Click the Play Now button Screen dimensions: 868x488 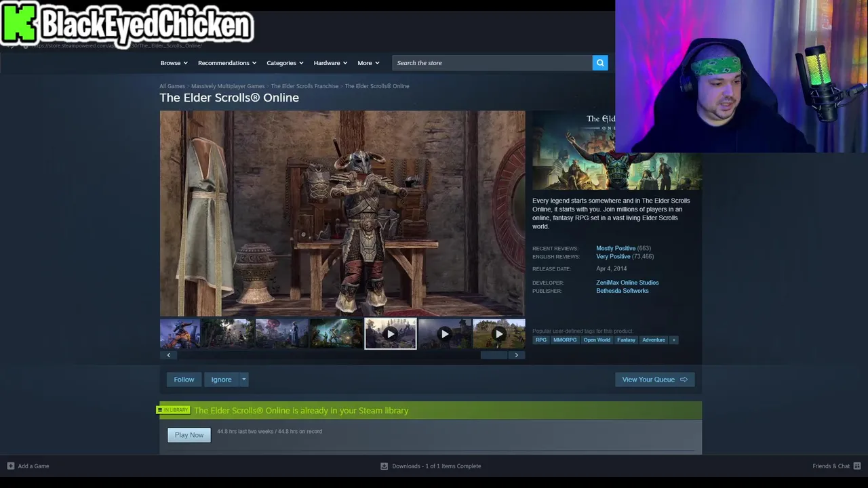tap(189, 435)
